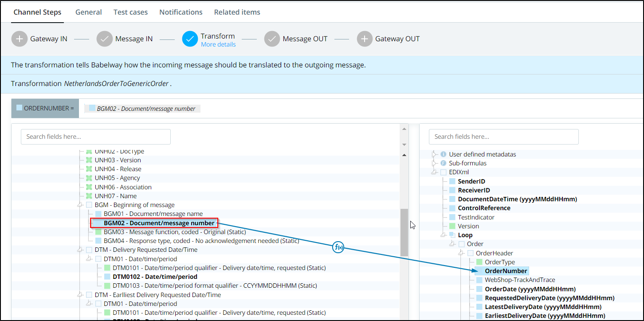This screenshot has width=644, height=321.
Task: Collapse the EDIXml tree node
Action: (x=434, y=172)
